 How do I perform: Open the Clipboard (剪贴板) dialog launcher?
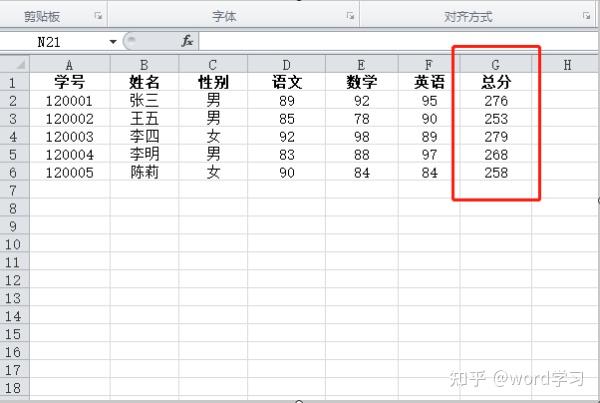(98, 16)
